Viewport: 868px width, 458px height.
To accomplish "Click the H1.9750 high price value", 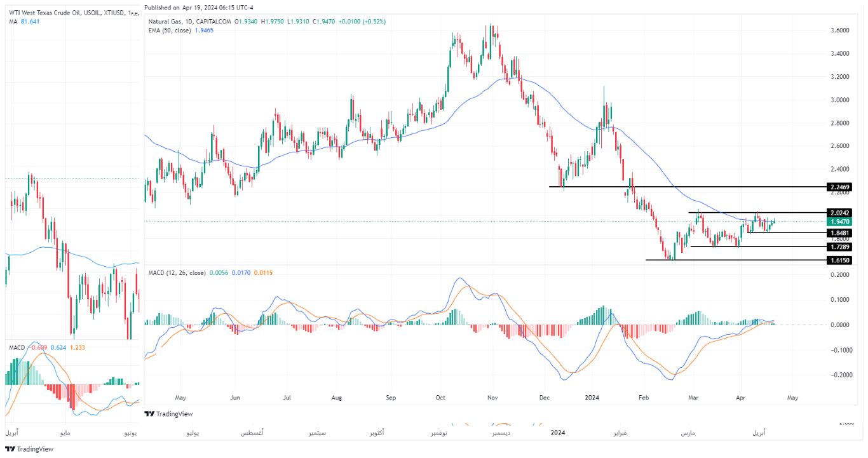I will [x=273, y=22].
